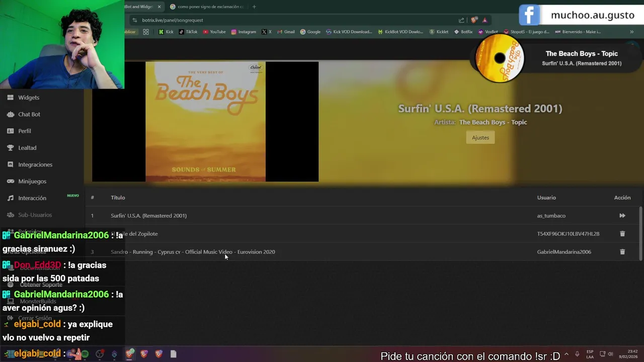Select the Widgets menu item
Viewport: 644px width, 362px height.
pos(29,98)
